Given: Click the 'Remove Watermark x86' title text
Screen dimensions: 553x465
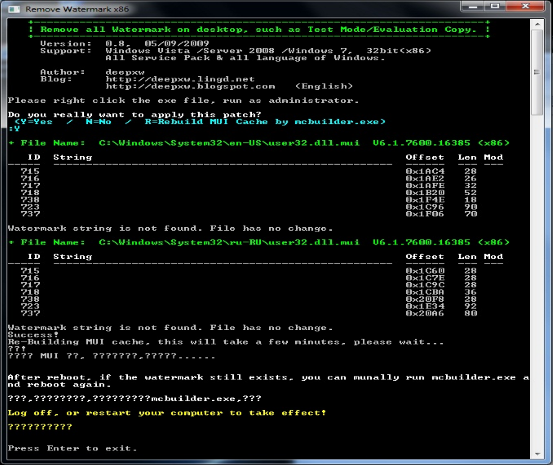Looking at the screenshot, I should (77, 9).
